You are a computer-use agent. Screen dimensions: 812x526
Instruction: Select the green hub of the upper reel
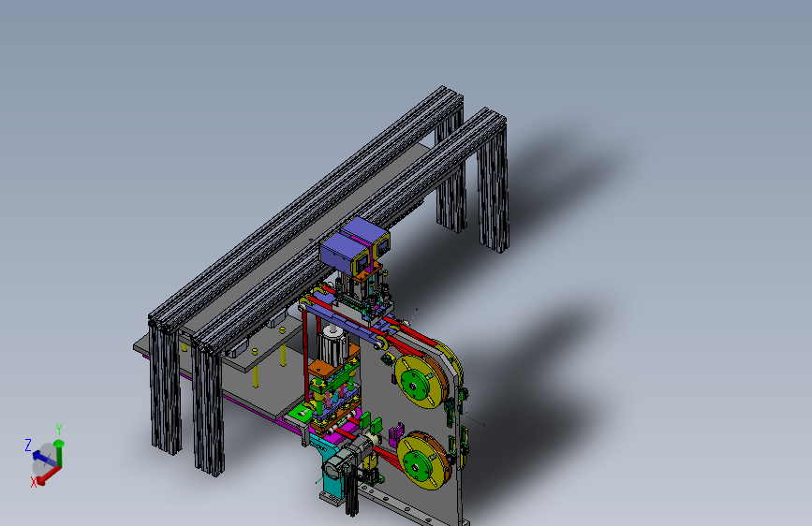415,383
